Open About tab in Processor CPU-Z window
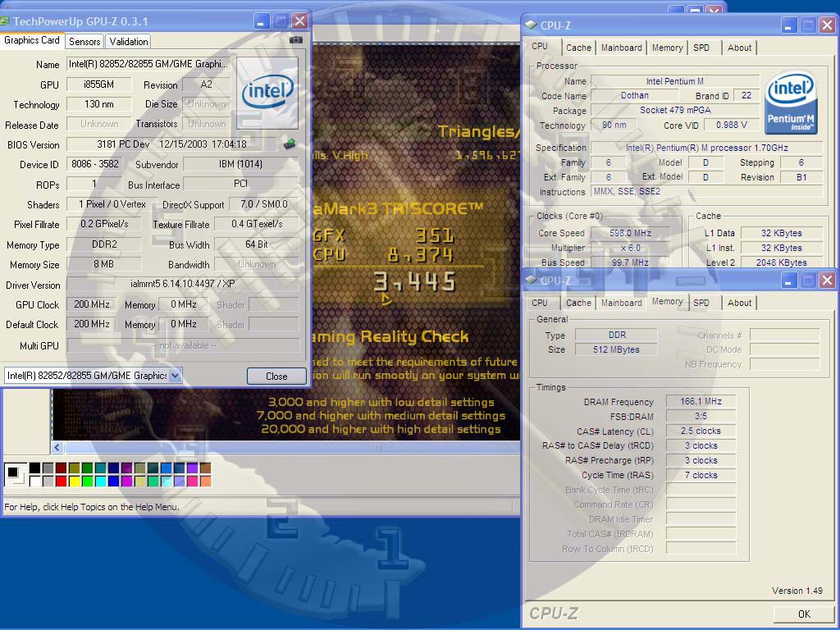840x630 pixels. click(x=739, y=48)
